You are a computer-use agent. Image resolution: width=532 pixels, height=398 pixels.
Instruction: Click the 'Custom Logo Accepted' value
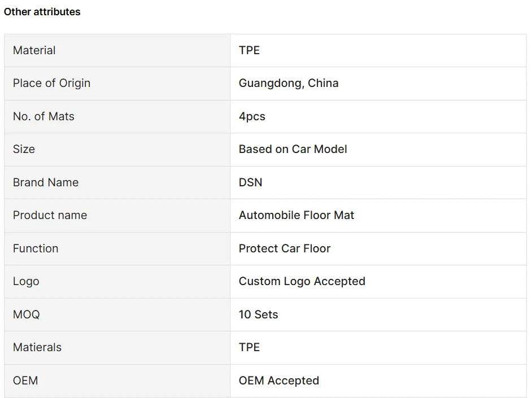coord(302,281)
